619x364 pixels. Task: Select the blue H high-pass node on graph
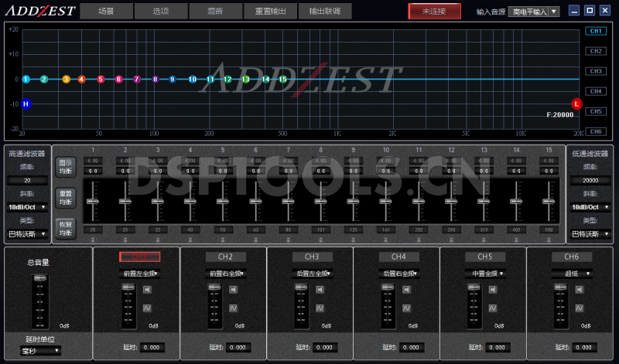coord(26,104)
